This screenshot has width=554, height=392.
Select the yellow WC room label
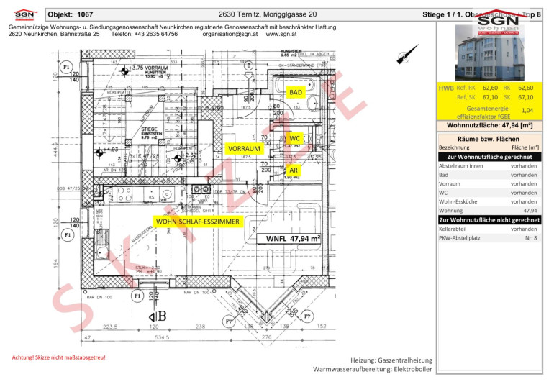pyautogui.click(x=294, y=138)
